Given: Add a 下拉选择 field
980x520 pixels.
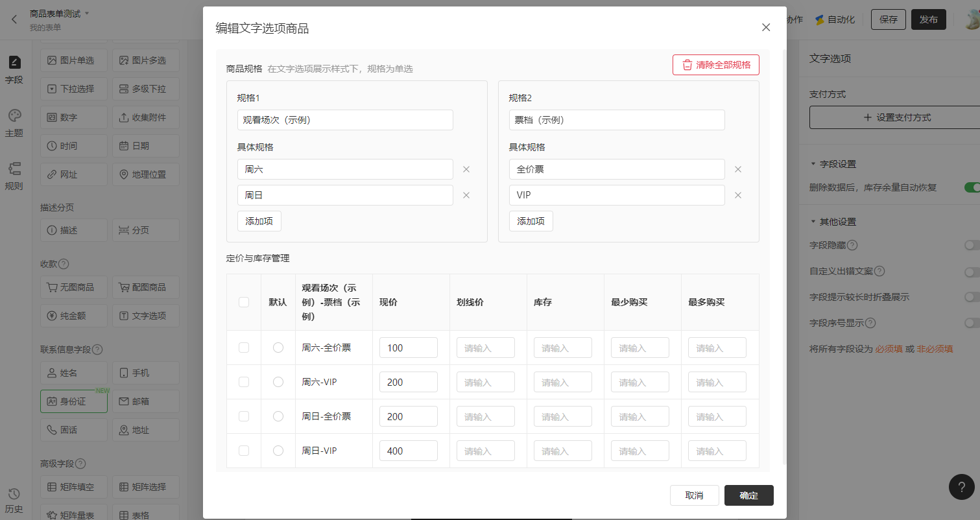Looking at the screenshot, I should coord(74,89).
